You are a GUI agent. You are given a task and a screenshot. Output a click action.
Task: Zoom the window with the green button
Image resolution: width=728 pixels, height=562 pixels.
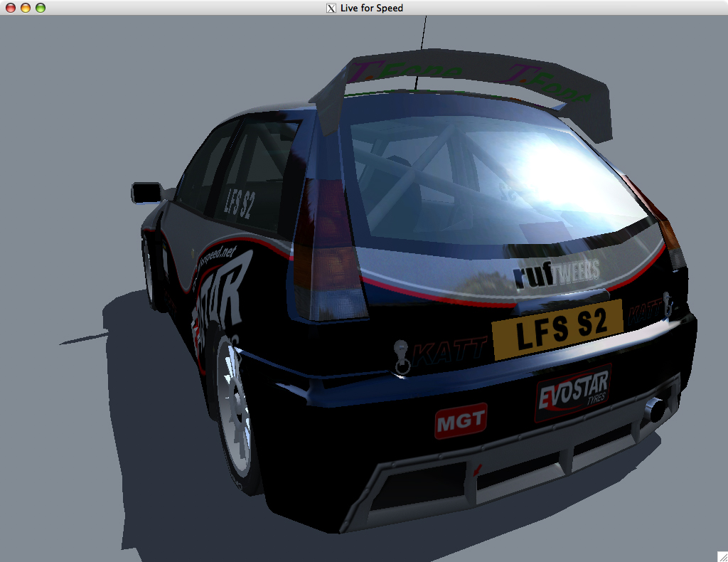pyautogui.click(x=41, y=8)
